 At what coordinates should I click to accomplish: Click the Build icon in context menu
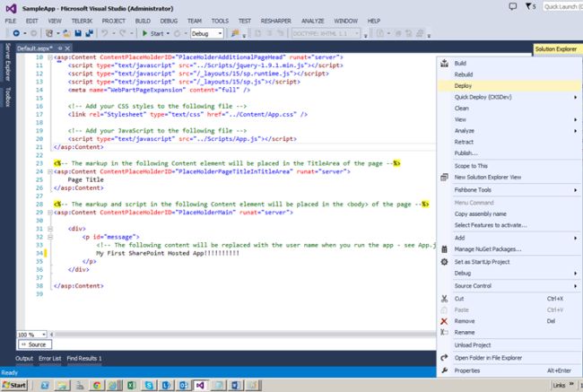tap(445, 63)
